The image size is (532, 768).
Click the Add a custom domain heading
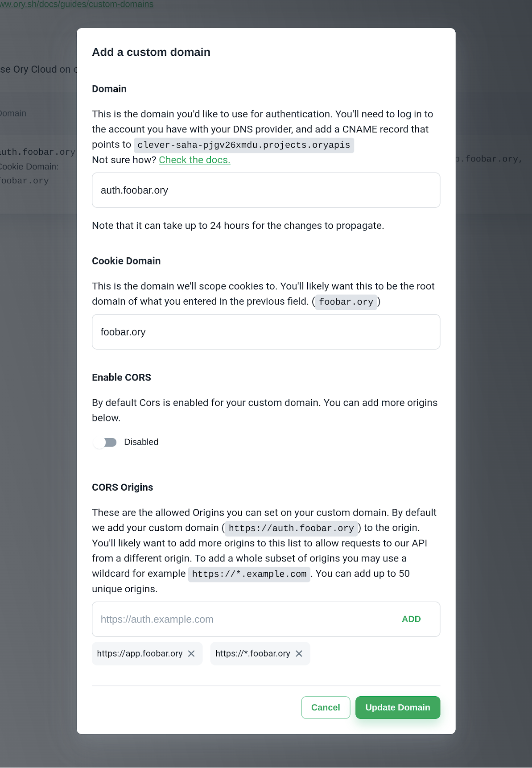(x=151, y=52)
